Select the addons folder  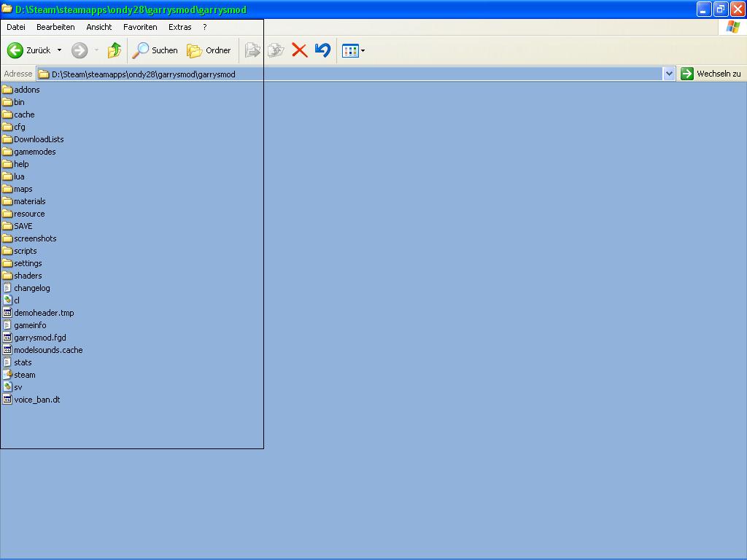[26, 90]
